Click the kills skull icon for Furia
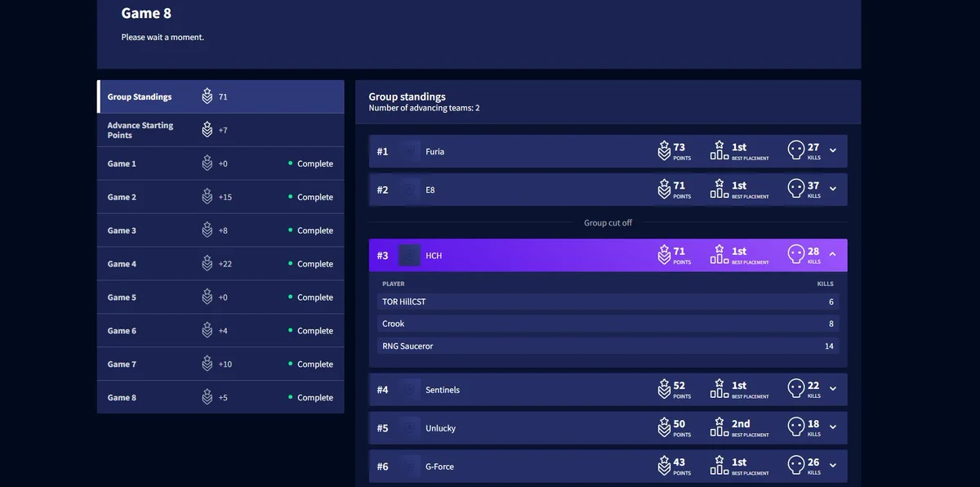The width and height of the screenshot is (980, 487). pyautogui.click(x=796, y=151)
